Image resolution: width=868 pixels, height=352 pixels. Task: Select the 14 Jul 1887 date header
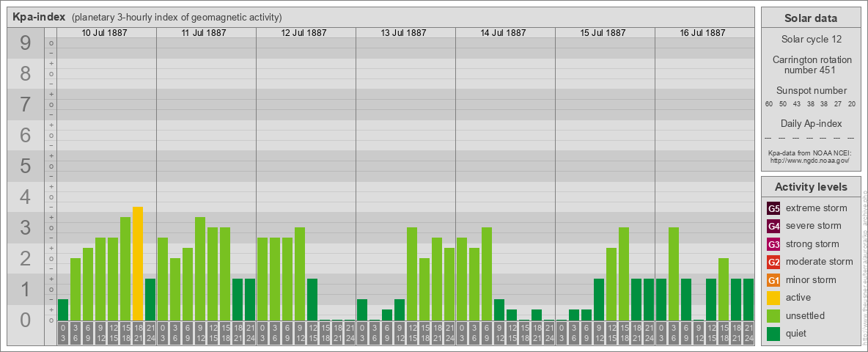[503, 33]
